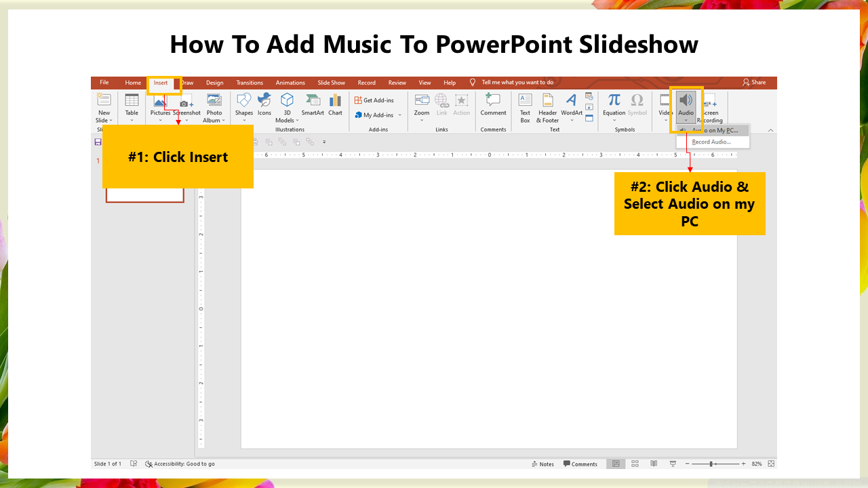
Task: Open the Help tab
Action: coord(450,83)
